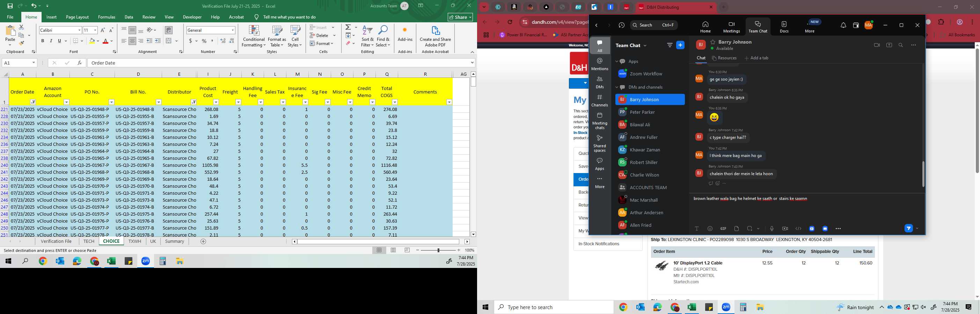Click the Format Painter brush in Excel
The image size is (980, 314).
[21, 43]
